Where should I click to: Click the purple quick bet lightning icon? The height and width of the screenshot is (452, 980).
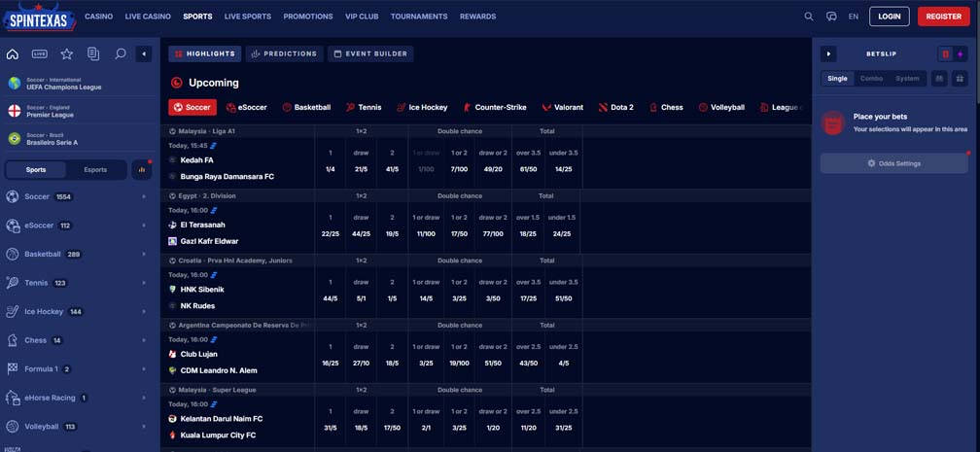point(960,54)
